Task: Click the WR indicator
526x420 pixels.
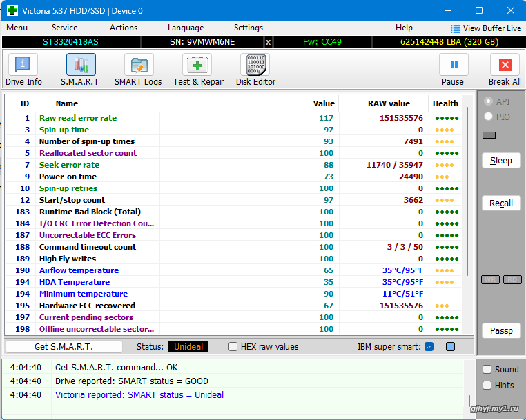Action: [490, 279]
